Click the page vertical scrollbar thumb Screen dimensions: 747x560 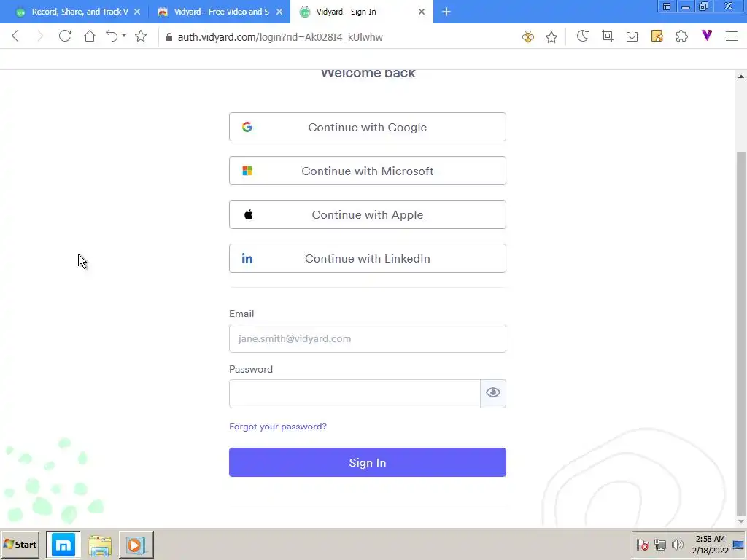tap(741, 333)
